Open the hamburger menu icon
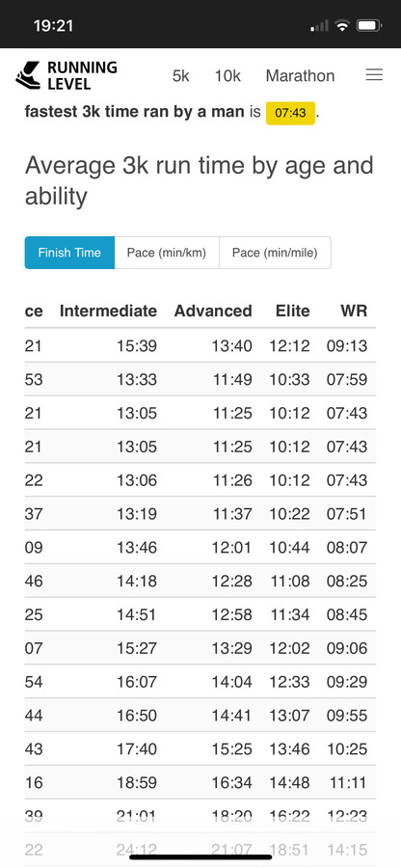This screenshot has height=868, width=401. pos(374,75)
